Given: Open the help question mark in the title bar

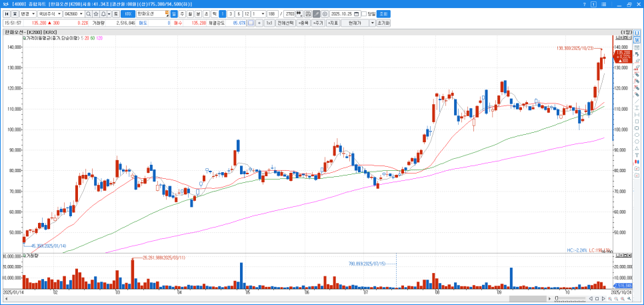Looking at the screenshot, I should 585,4.
